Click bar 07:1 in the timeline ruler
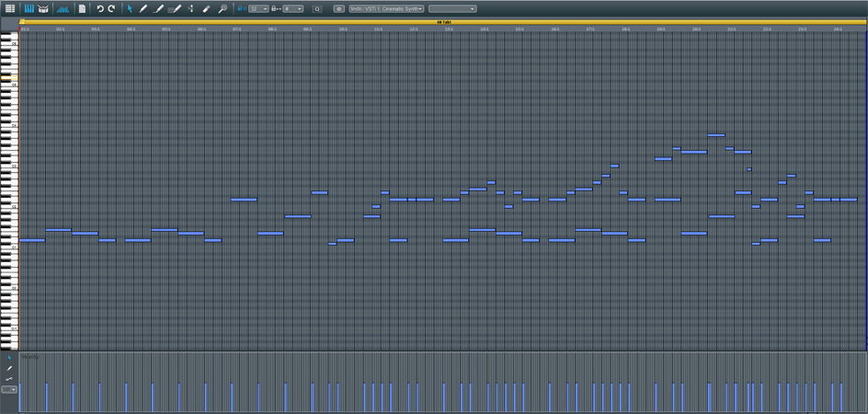Image resolution: width=868 pixels, height=414 pixels. click(237, 29)
